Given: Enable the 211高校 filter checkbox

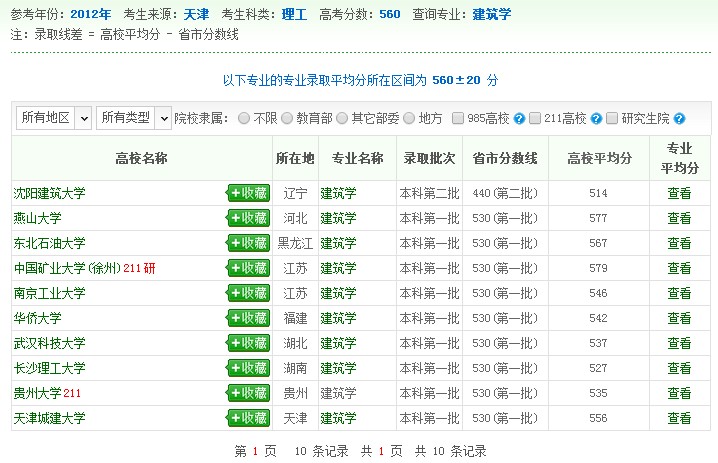Looking at the screenshot, I should click(x=534, y=119).
